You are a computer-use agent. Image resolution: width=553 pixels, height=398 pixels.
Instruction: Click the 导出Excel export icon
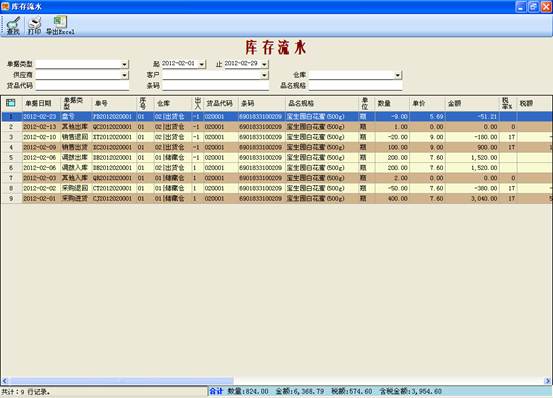[60, 26]
